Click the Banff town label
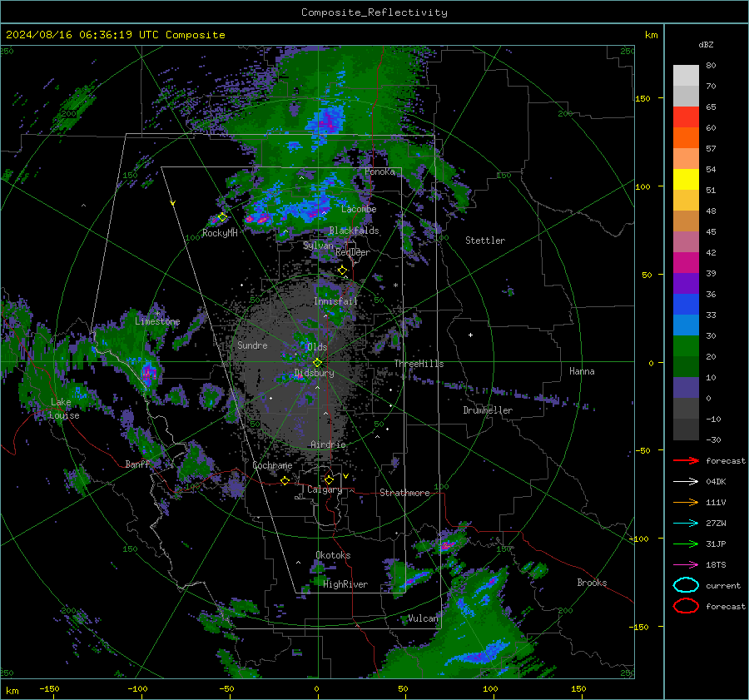Image resolution: width=749 pixels, height=700 pixels. (x=137, y=464)
